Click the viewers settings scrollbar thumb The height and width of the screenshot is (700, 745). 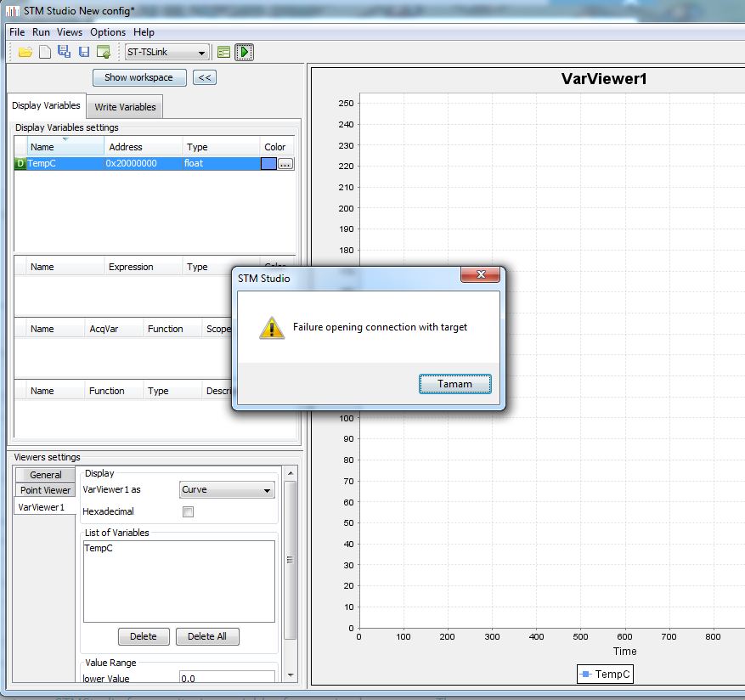(291, 561)
